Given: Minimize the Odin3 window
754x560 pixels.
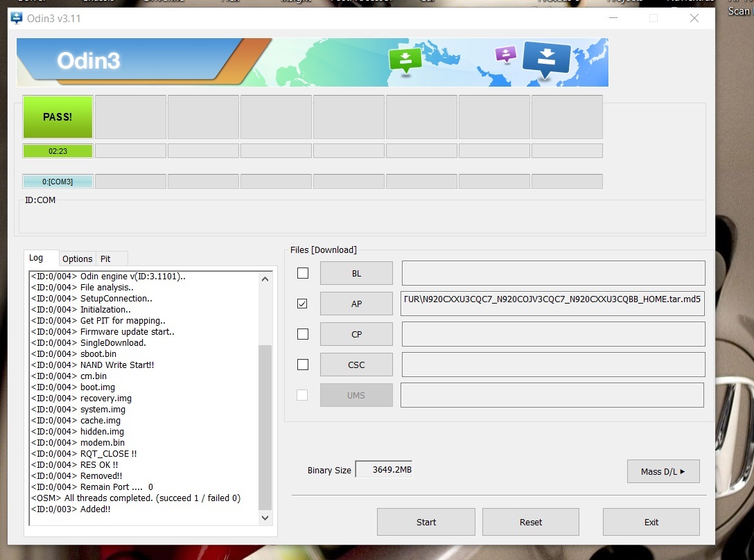Looking at the screenshot, I should (613, 18).
